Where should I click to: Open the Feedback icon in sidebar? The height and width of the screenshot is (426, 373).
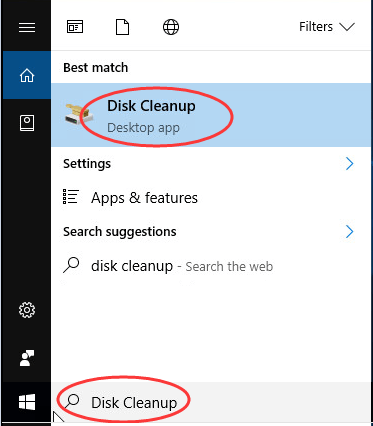(x=27, y=358)
